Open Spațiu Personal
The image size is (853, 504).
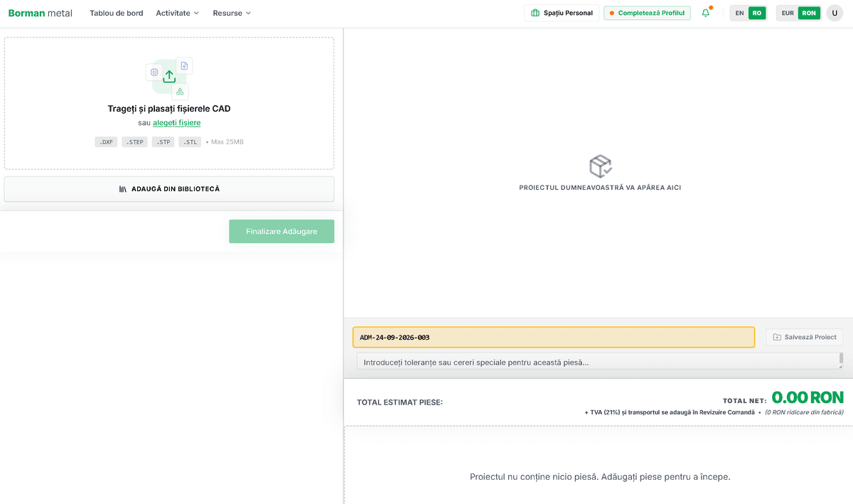click(x=562, y=13)
